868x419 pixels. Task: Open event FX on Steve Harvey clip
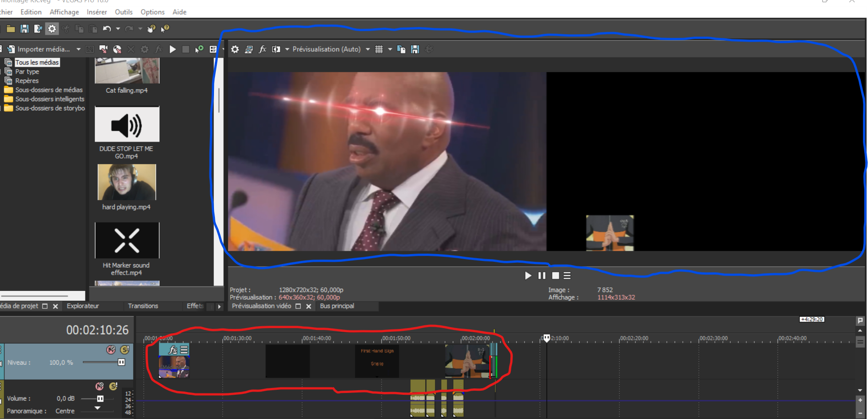172,350
